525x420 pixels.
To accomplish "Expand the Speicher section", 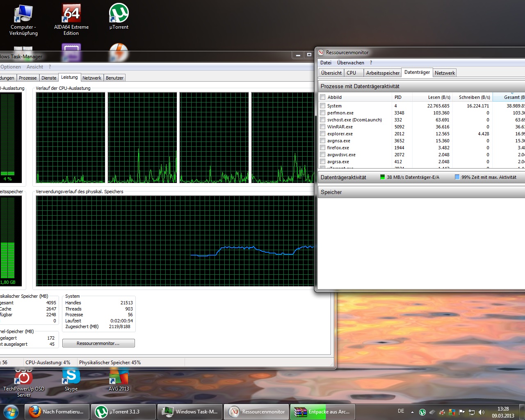I will 421,192.
